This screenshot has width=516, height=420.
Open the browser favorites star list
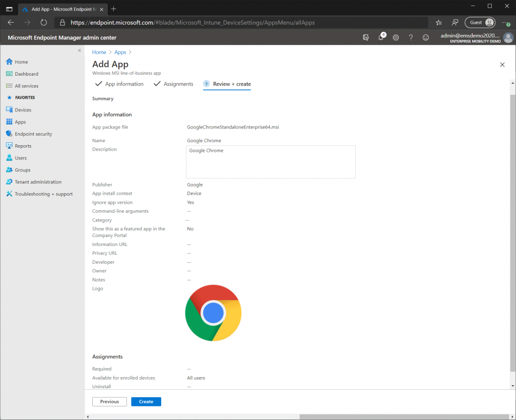(439, 22)
